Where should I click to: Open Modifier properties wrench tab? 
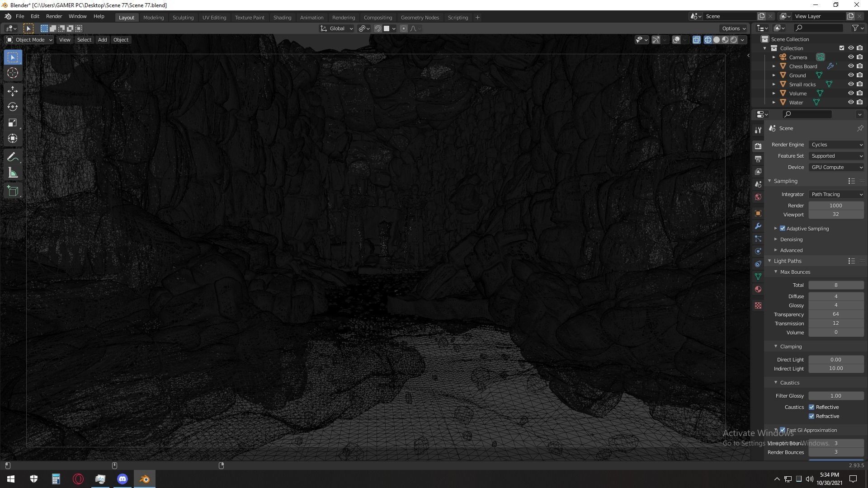coord(758,226)
